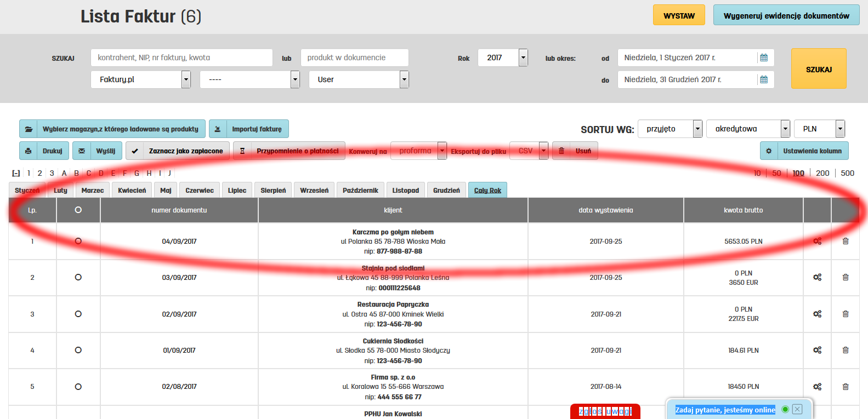
Task: Open calendar picker for the 'od' date
Action: tap(763, 58)
